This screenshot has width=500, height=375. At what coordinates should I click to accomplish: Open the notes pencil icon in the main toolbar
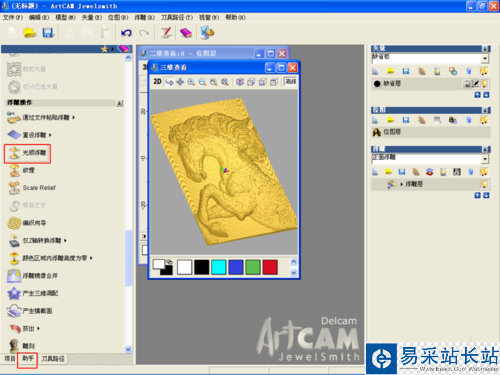point(166,33)
